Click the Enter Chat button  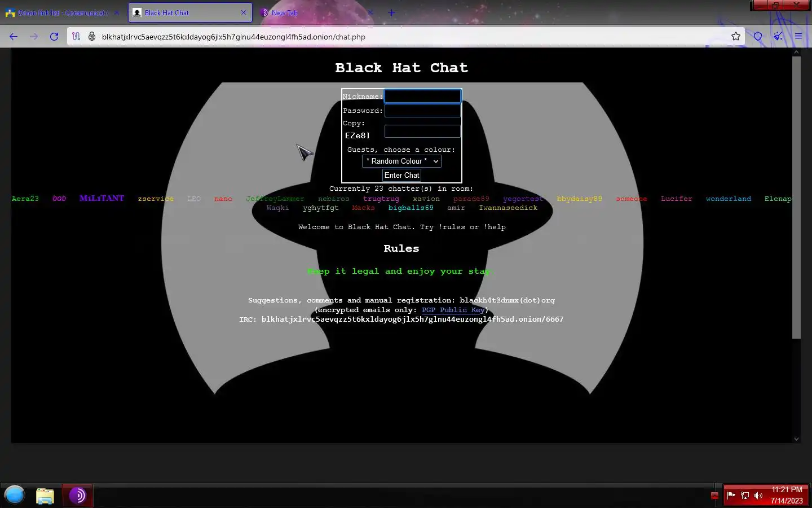point(401,175)
